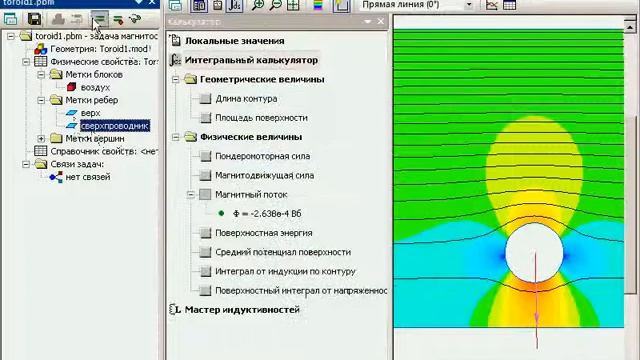Image resolution: width=640 pixels, height=360 pixels.
Task: Click the window view icon in left toolbar
Action: [x=10, y=19]
